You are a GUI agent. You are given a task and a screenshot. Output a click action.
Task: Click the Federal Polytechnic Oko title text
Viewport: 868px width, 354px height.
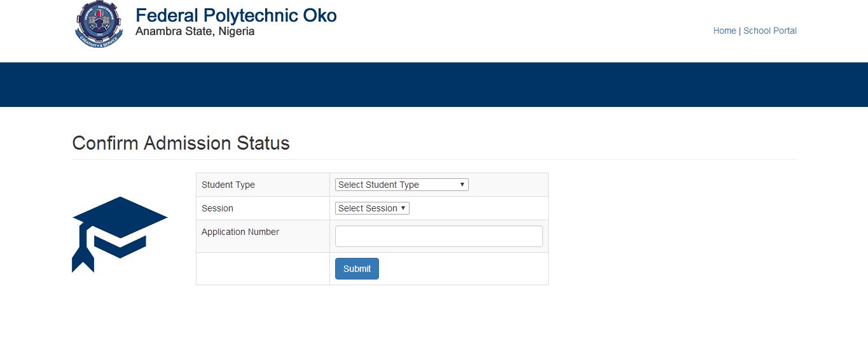click(236, 15)
